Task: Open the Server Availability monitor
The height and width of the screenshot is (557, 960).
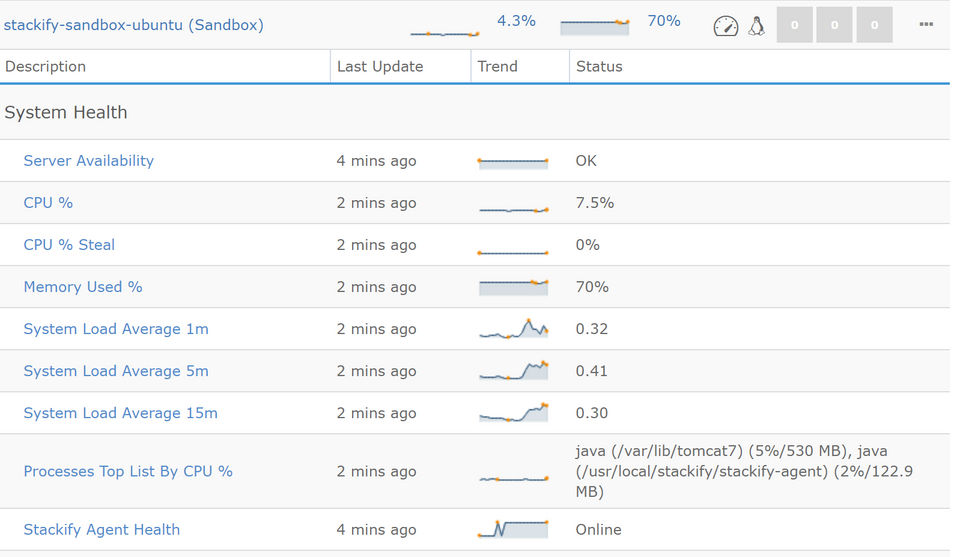Action: [x=89, y=161]
